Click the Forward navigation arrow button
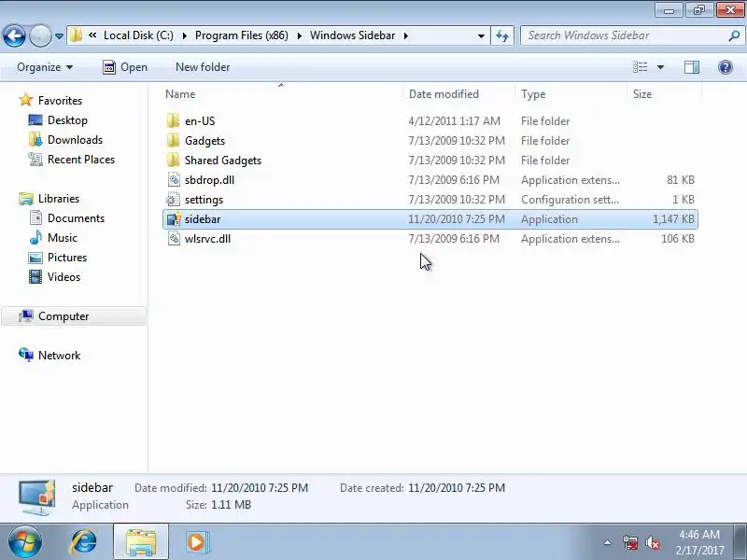The height and width of the screenshot is (560, 747). point(40,35)
